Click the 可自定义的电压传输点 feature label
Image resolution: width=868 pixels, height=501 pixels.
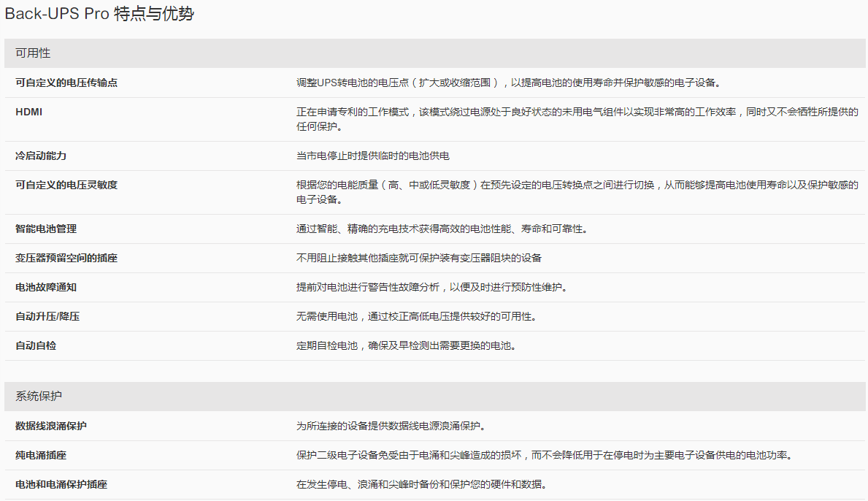click(66, 83)
